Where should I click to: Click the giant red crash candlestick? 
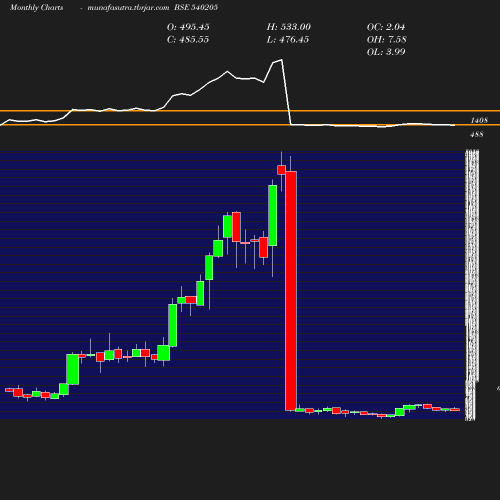tap(291, 291)
